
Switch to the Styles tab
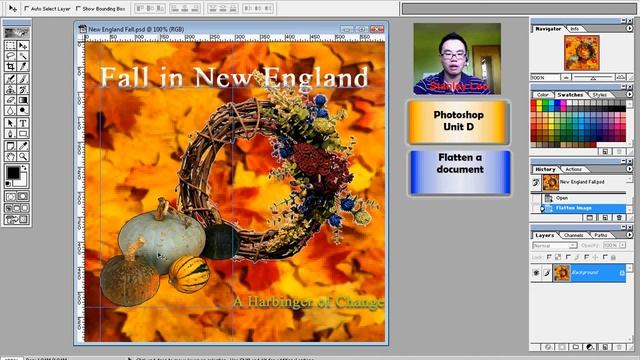[x=599, y=95]
